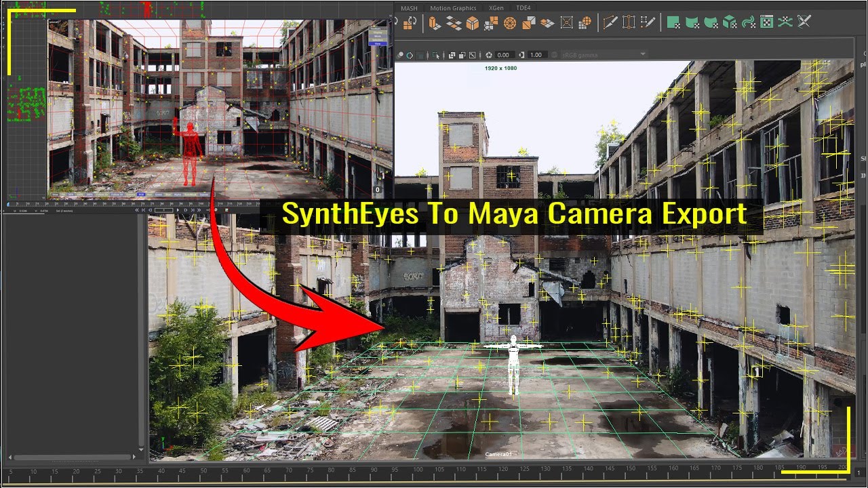868x488 pixels.
Task: Click the small green icon right of SynthEyes playback
Action: coord(226,210)
